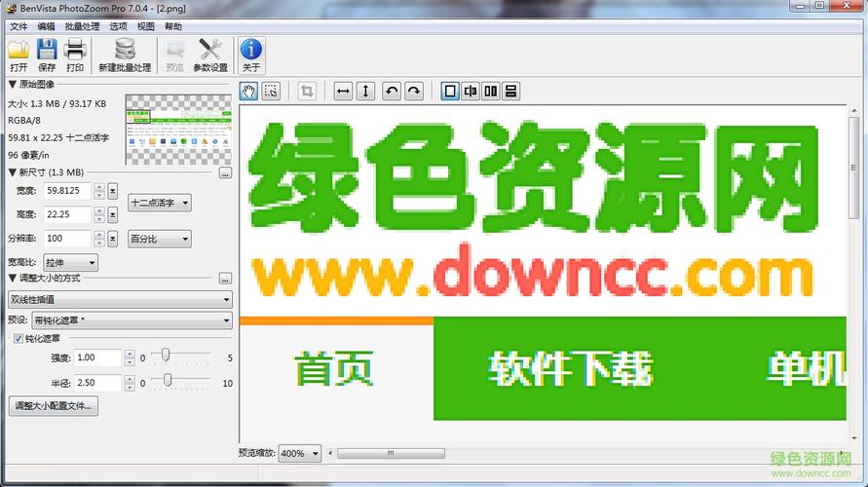Click the resolution spinner arrows
Viewport: 868px width, 487px height.
(99, 239)
